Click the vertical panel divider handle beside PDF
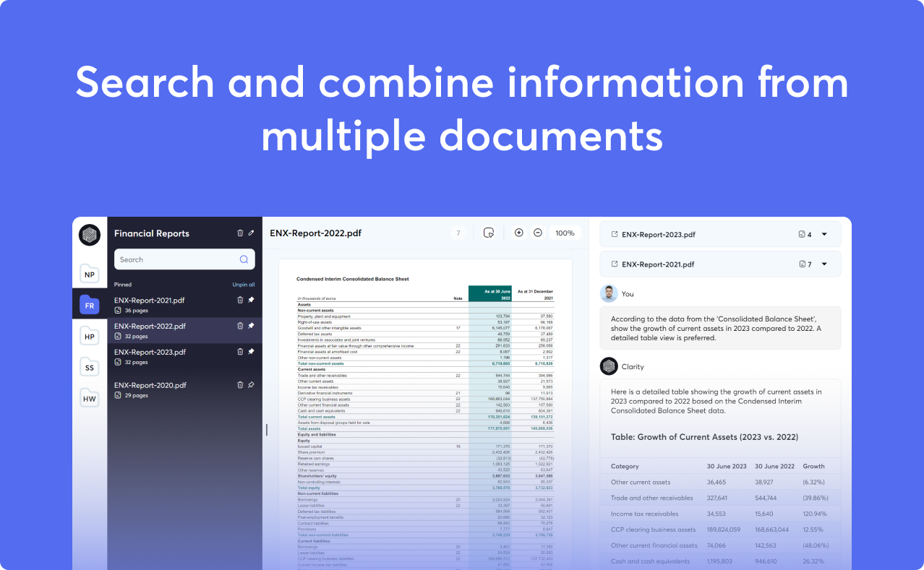 pyautogui.click(x=267, y=429)
